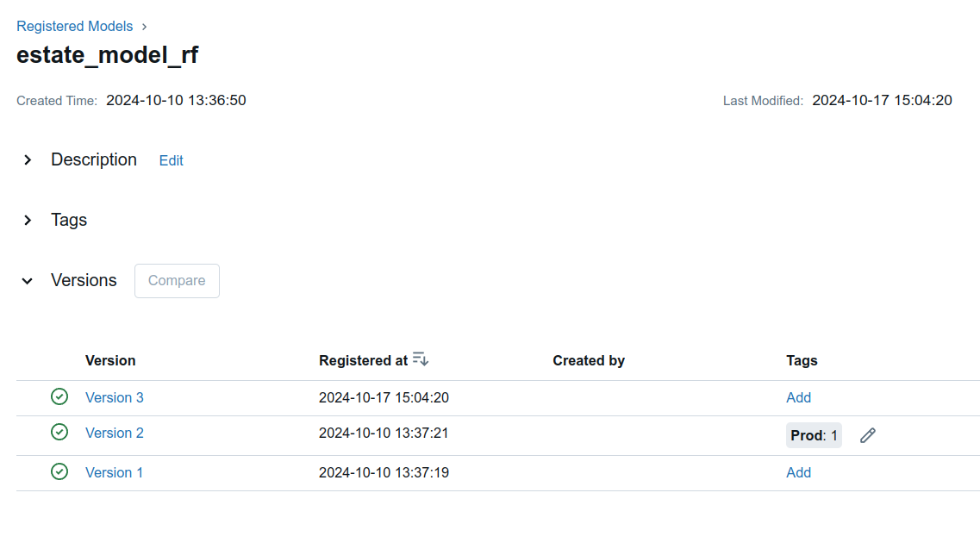The width and height of the screenshot is (980, 549).
Task: Expand the Tags section
Action: (28, 220)
